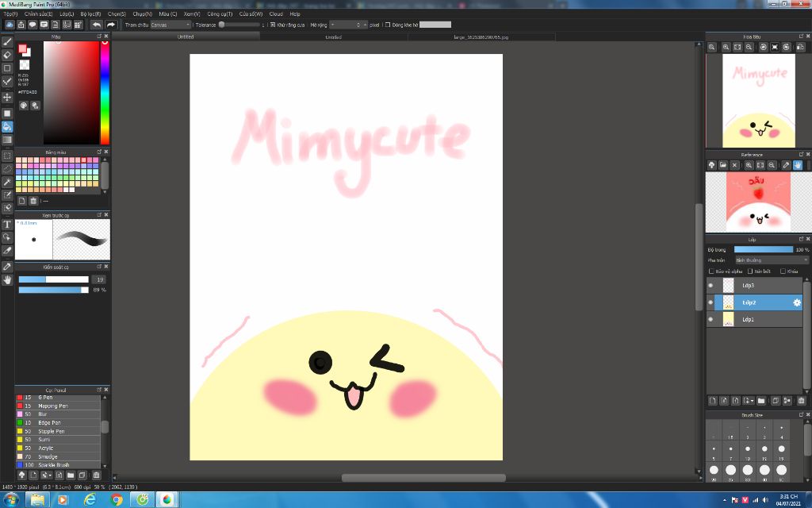Open Lớp2 layer settings gear
This screenshot has width=812, height=508.
797,302
